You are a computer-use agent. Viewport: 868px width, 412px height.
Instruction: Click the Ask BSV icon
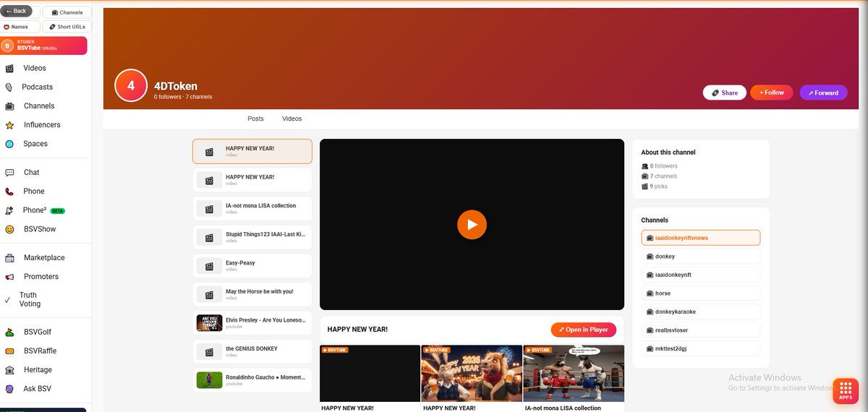click(9, 389)
